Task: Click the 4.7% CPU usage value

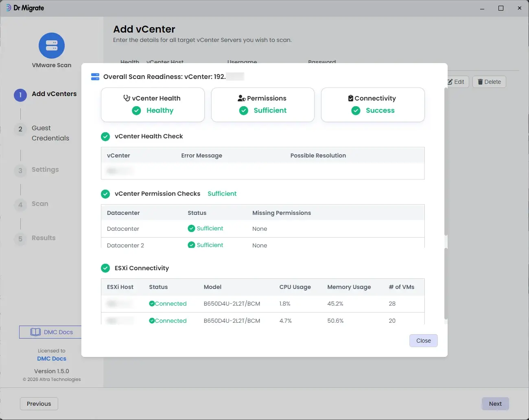Action: (x=286, y=321)
